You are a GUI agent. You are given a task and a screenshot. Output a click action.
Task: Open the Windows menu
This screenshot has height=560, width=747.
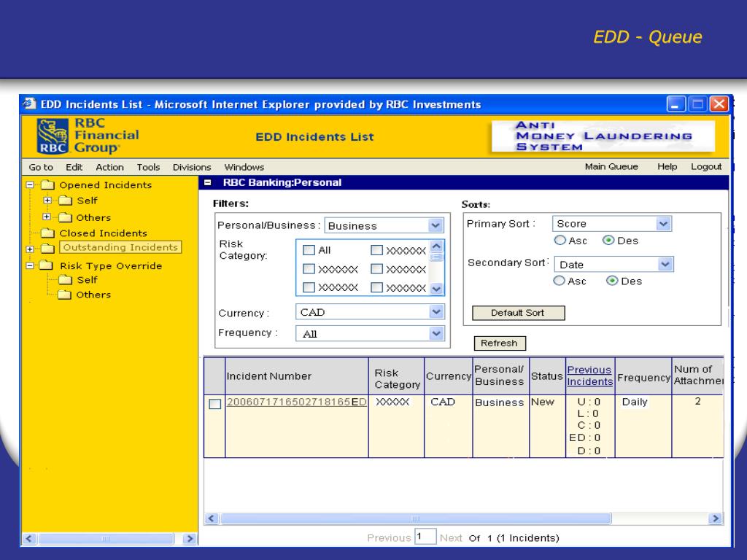pyautogui.click(x=244, y=167)
